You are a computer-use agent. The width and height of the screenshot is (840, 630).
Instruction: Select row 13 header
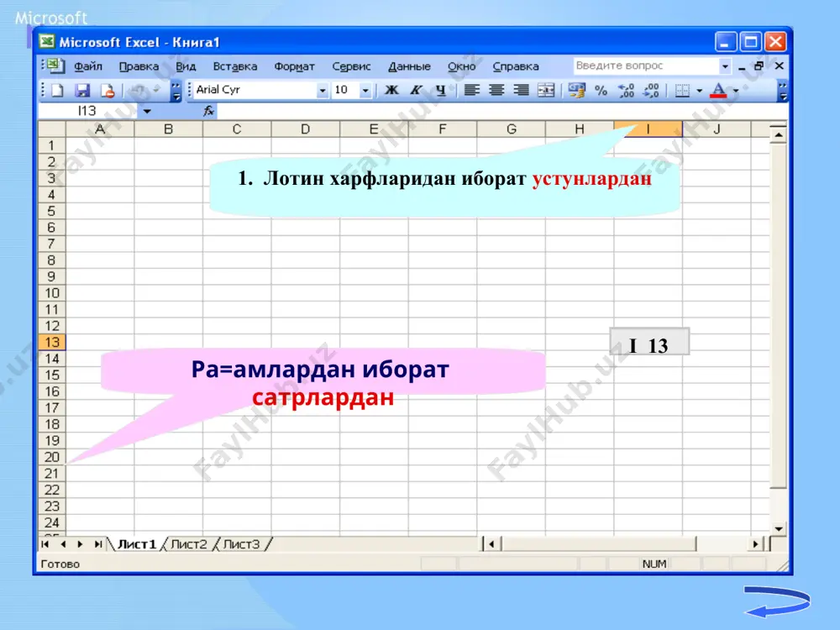(52, 343)
